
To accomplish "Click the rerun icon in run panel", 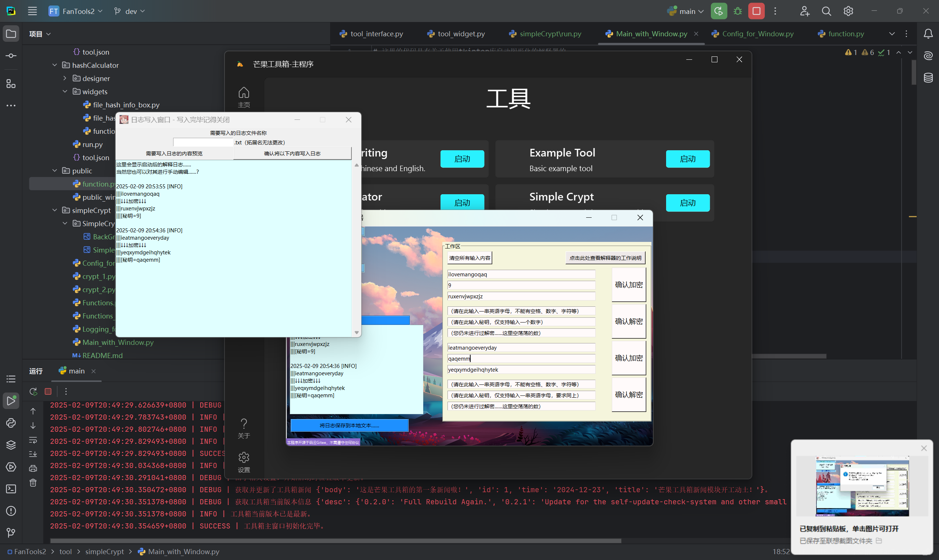I will tap(33, 391).
